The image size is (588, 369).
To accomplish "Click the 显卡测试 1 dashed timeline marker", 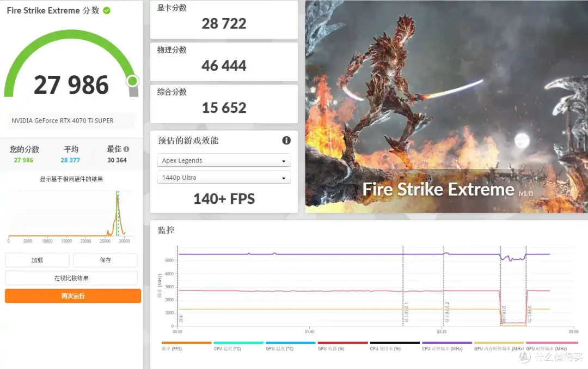I will 403,286.
